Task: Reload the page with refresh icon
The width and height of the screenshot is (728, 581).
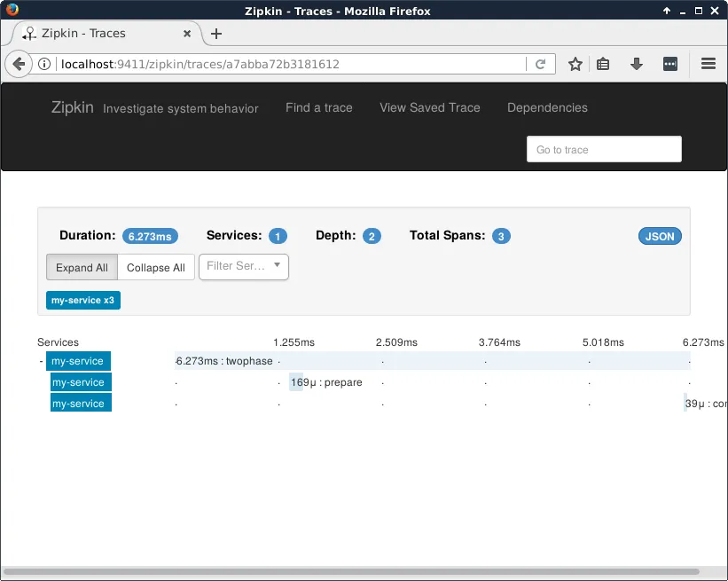Action: point(540,64)
